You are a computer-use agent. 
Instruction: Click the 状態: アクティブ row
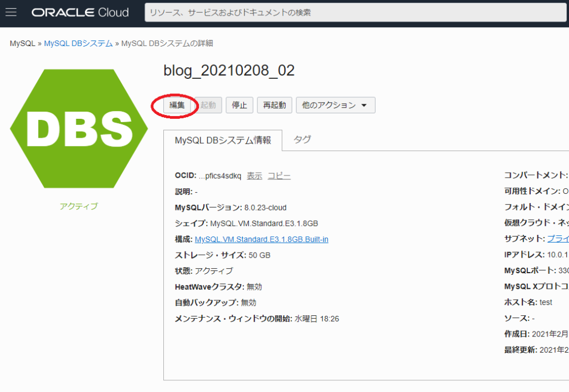(x=204, y=271)
